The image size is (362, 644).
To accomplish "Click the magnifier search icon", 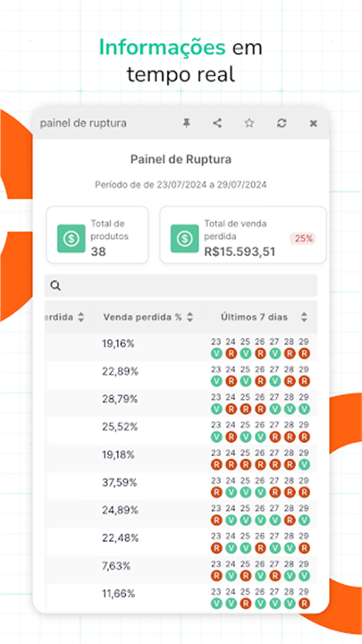I will (x=55, y=286).
